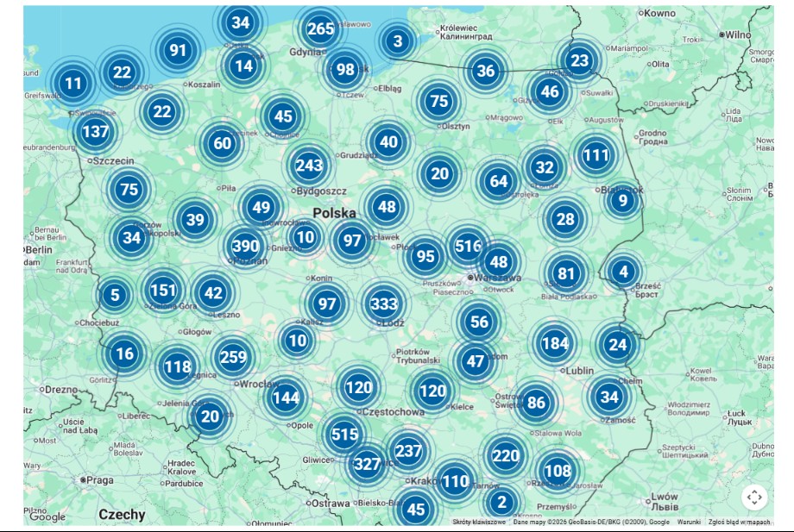Select cluster marker 42 near Leszno
794x532 pixels.
tap(213, 293)
